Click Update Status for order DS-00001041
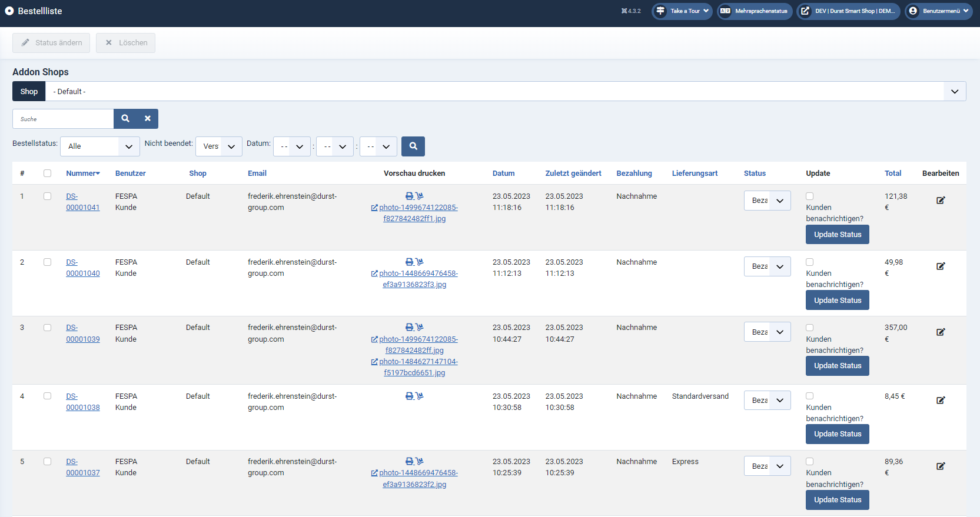This screenshot has width=980, height=517. point(838,235)
